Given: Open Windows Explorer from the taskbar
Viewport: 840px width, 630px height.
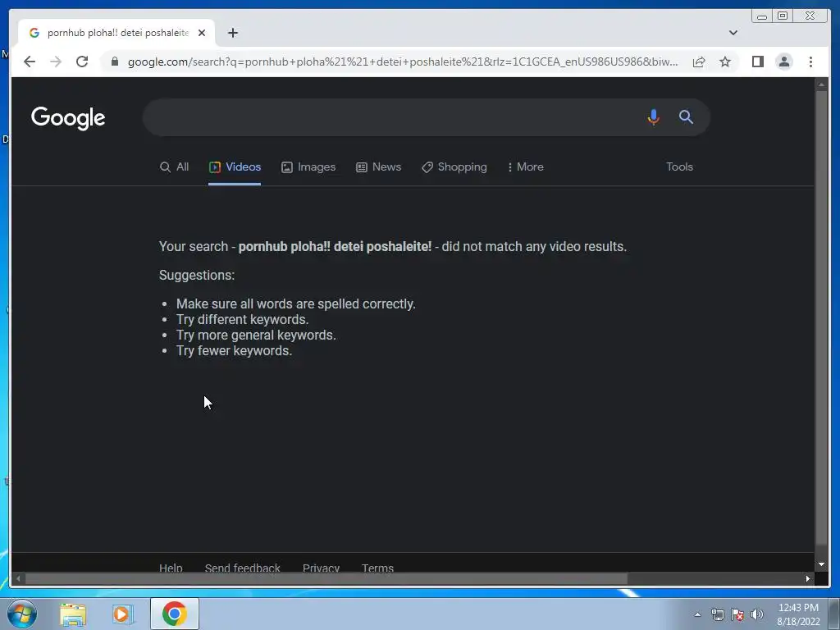Looking at the screenshot, I should click(73, 614).
